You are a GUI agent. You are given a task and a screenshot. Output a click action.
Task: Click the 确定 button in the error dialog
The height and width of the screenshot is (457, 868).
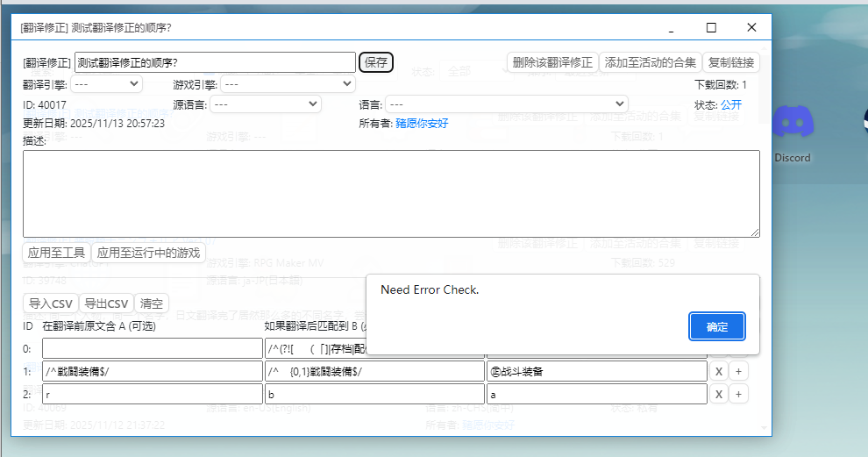(716, 326)
